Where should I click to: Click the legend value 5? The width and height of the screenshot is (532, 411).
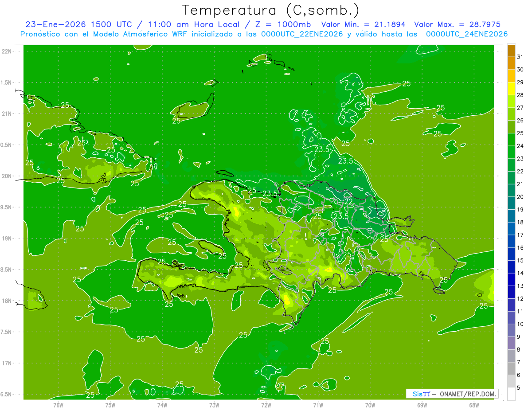coord(519,388)
